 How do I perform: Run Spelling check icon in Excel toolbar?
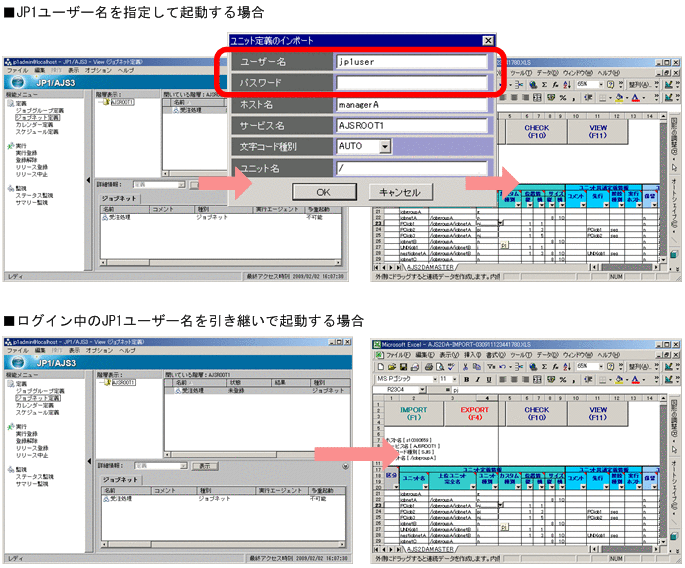coord(451,367)
